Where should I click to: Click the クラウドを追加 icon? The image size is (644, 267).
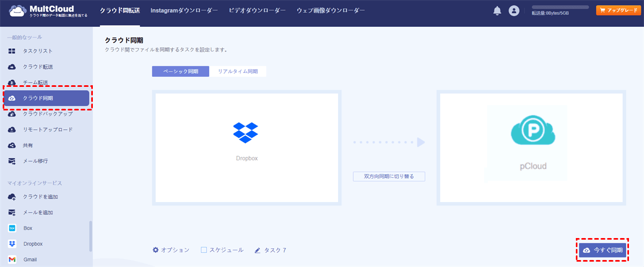[12, 197]
